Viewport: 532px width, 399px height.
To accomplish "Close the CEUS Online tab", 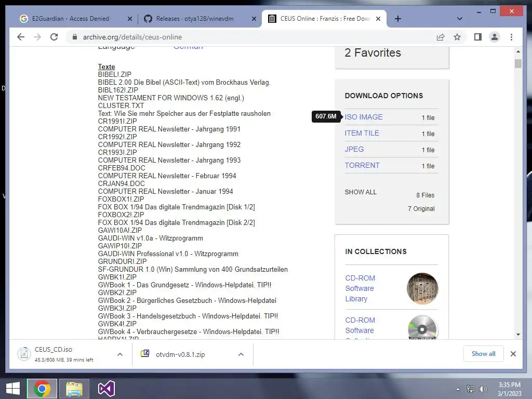I will point(378,19).
